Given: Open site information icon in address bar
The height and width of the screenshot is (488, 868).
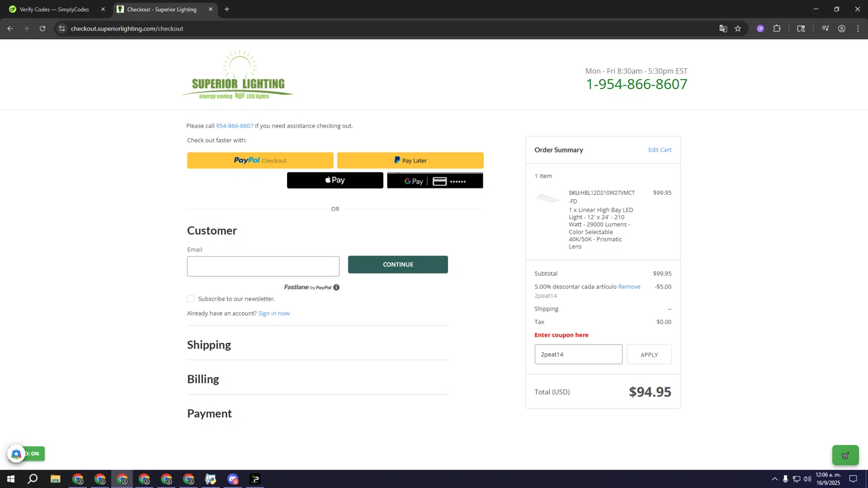Looking at the screenshot, I should (62, 28).
